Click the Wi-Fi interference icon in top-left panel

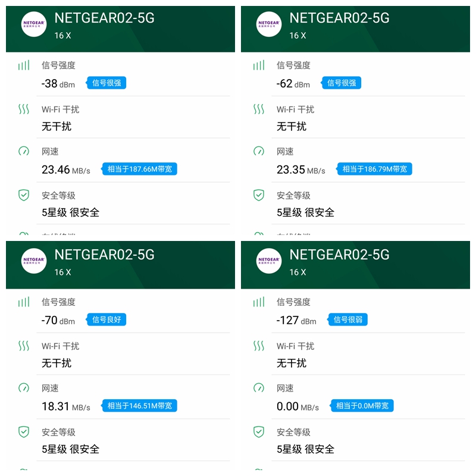coord(23,111)
